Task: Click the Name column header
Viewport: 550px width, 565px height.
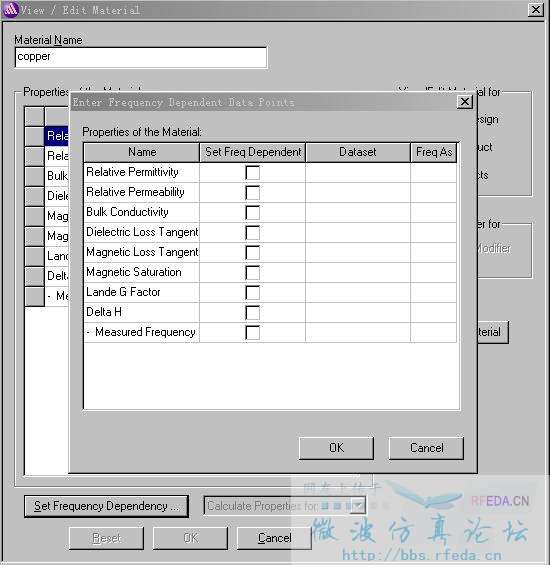Action: click(x=142, y=152)
